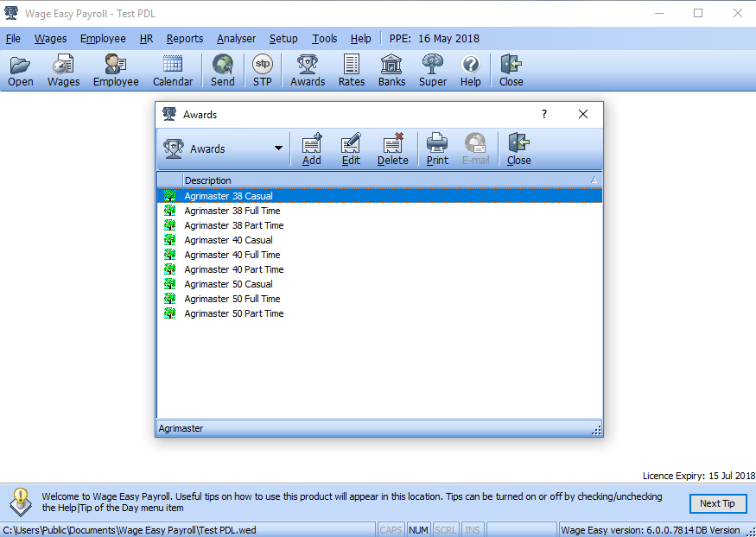Maximize the Wage Easy Payroll window

point(698,14)
